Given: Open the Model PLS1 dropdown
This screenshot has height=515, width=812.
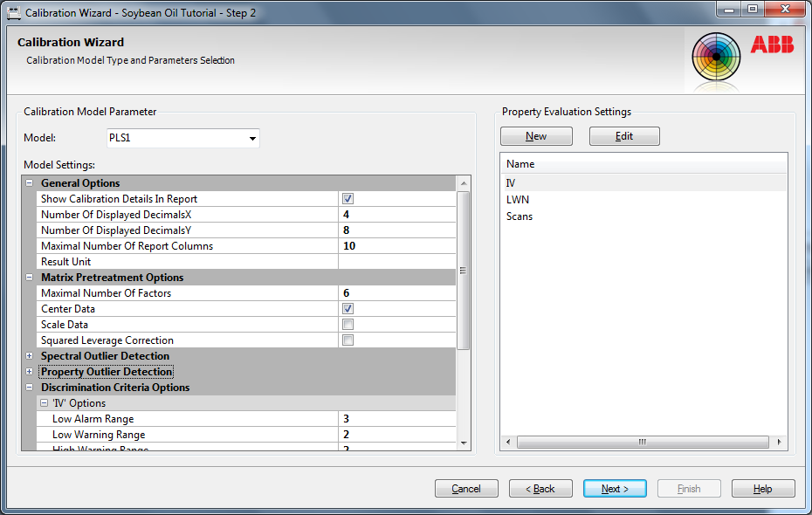Looking at the screenshot, I should click(x=252, y=139).
